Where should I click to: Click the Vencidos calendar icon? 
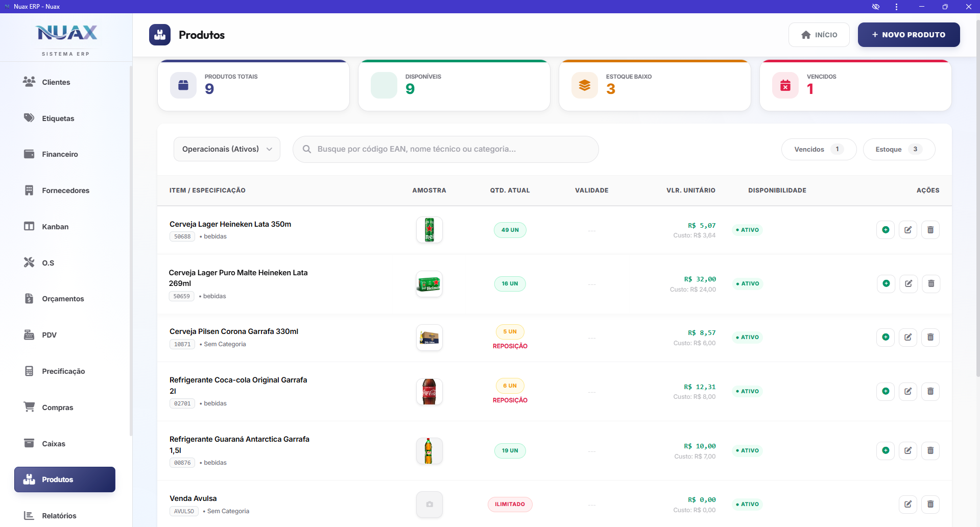click(785, 85)
